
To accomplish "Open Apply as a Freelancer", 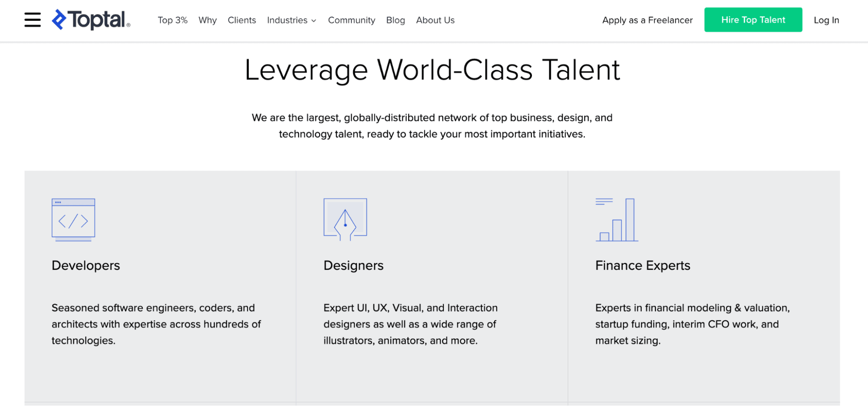I will (647, 20).
